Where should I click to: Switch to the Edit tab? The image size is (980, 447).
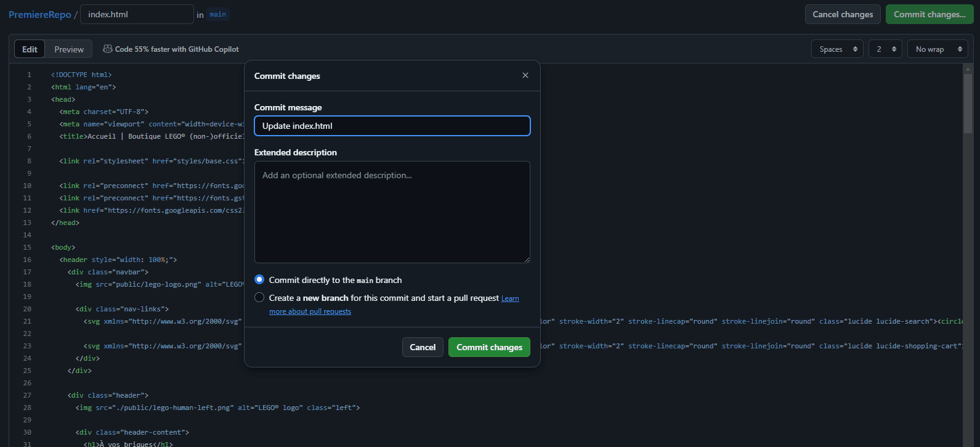click(30, 49)
